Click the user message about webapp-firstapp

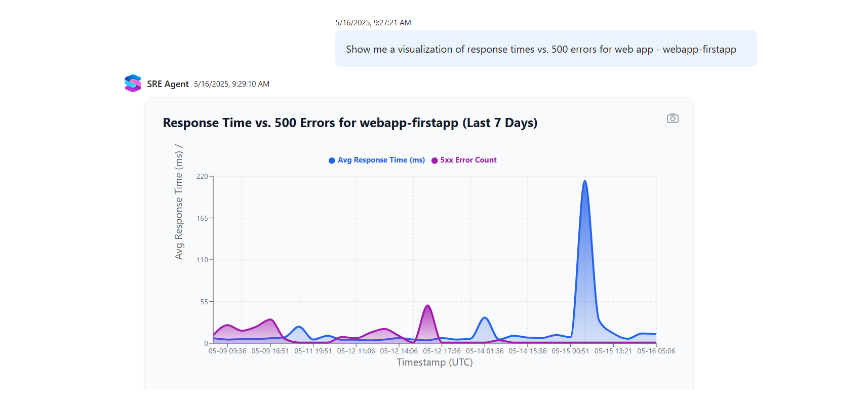[541, 49]
